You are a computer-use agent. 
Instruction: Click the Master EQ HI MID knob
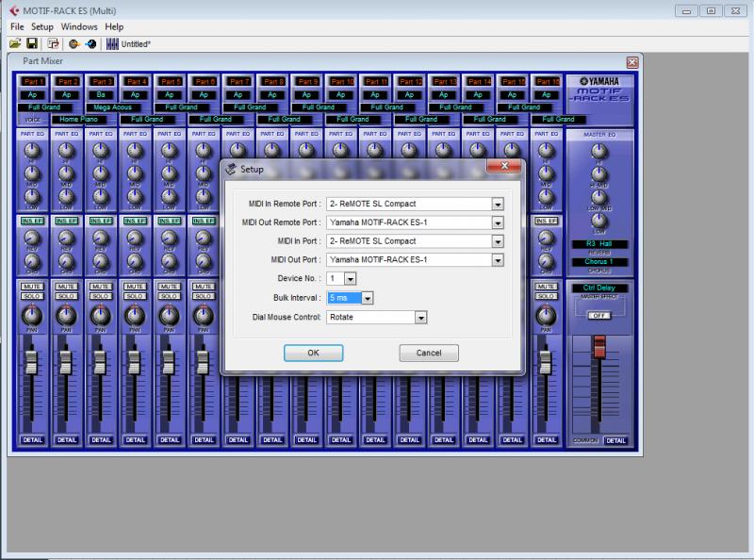click(x=599, y=174)
